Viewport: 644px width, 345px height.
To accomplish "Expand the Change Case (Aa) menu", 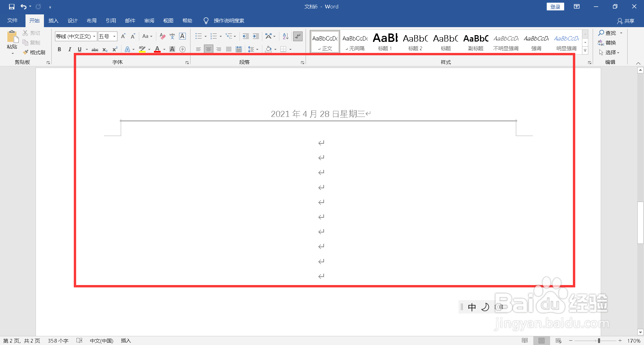I will [147, 36].
